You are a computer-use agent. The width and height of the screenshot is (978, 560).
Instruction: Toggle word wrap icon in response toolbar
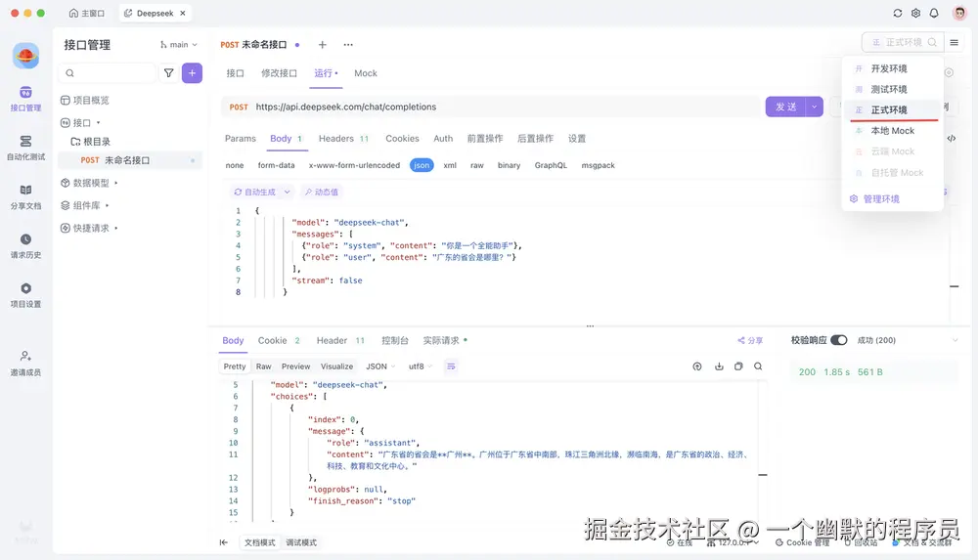click(451, 366)
